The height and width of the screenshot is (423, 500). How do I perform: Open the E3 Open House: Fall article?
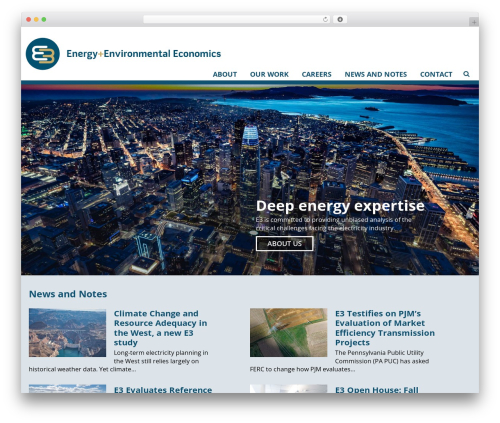pos(377,389)
